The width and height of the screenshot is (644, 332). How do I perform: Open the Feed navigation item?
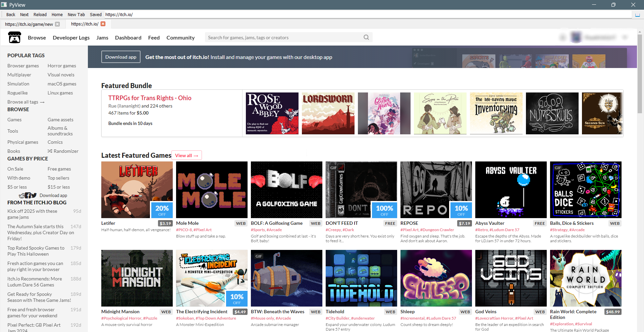(x=154, y=38)
